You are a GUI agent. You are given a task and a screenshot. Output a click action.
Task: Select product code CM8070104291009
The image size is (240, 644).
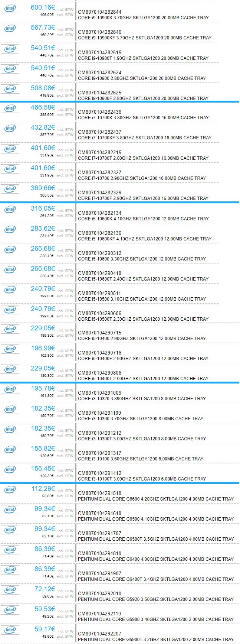click(99, 393)
